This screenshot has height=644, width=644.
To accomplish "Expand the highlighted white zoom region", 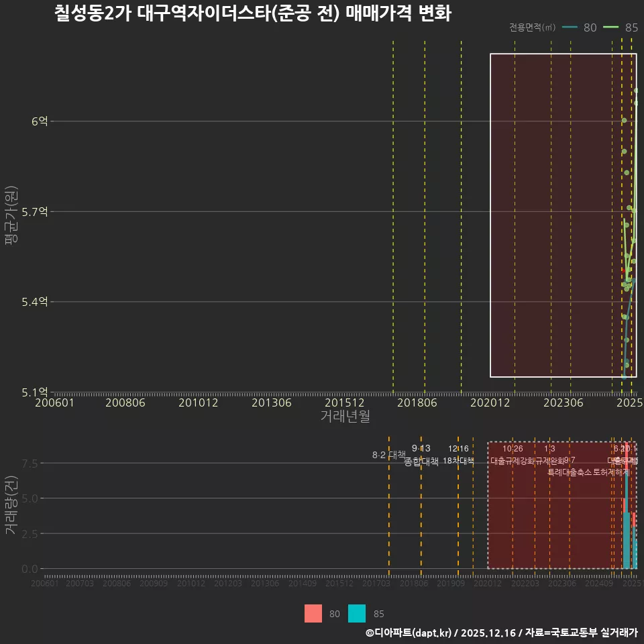I will point(563,215).
